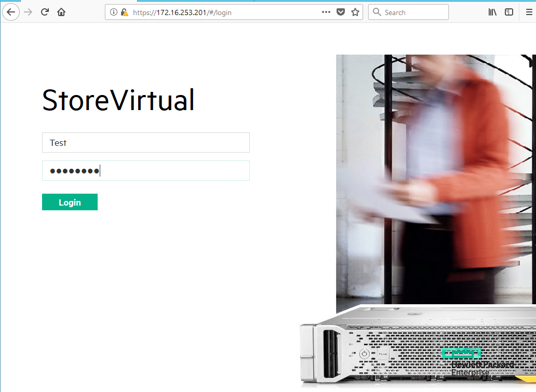Screen dimensions: 536x392
Task: Click the insecure connection padlock warning icon
Action: tap(125, 12)
